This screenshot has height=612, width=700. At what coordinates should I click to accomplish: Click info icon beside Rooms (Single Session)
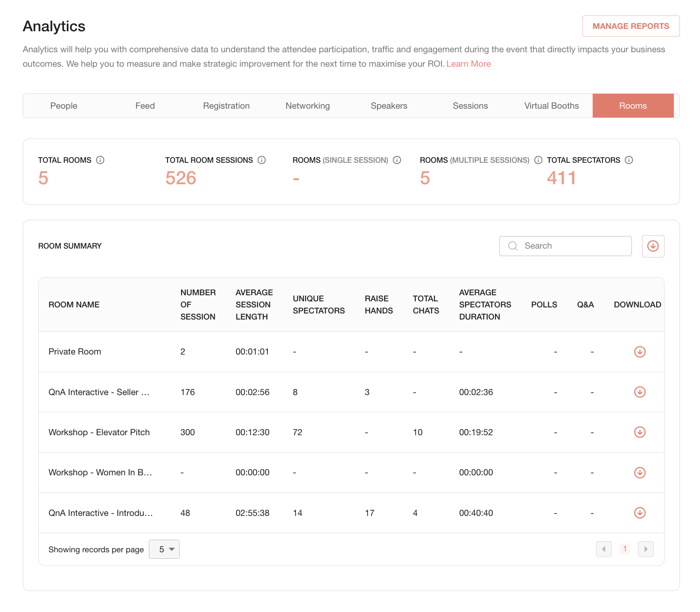point(397,160)
